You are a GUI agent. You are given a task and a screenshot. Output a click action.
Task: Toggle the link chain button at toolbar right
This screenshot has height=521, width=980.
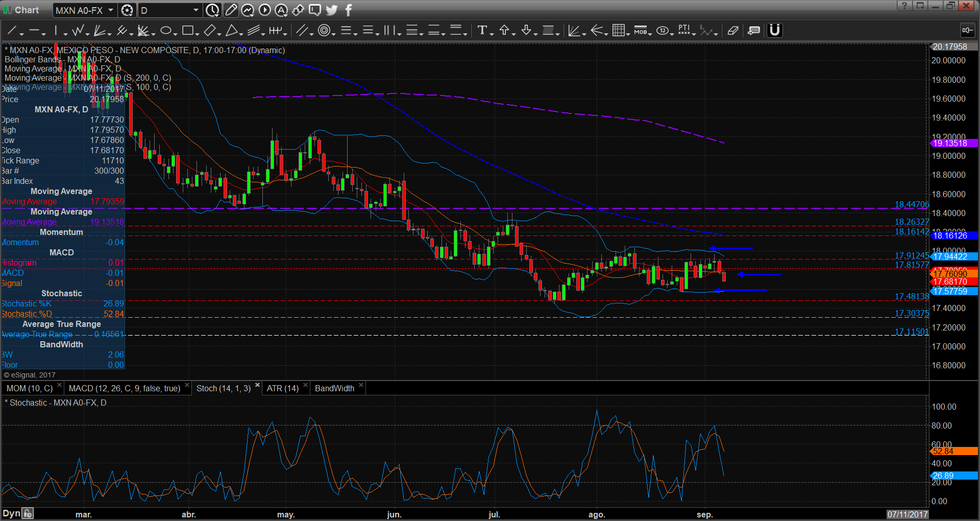click(x=967, y=30)
